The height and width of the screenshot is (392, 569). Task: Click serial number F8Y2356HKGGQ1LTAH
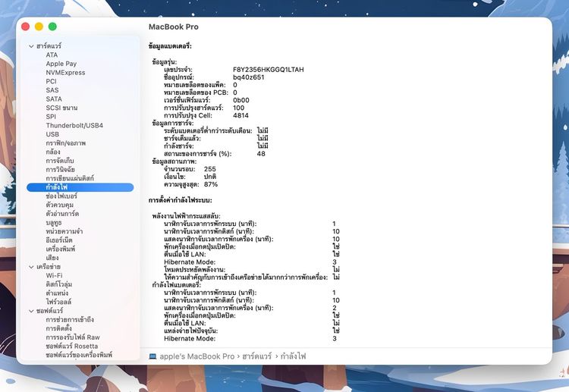[x=269, y=70]
